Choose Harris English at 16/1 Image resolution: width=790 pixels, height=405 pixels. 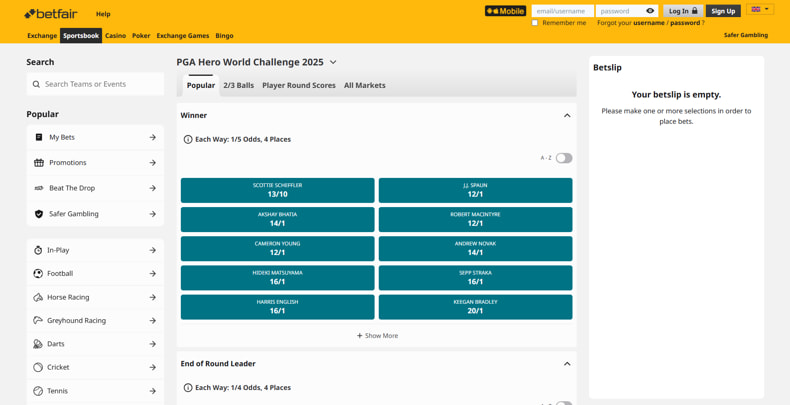click(278, 307)
